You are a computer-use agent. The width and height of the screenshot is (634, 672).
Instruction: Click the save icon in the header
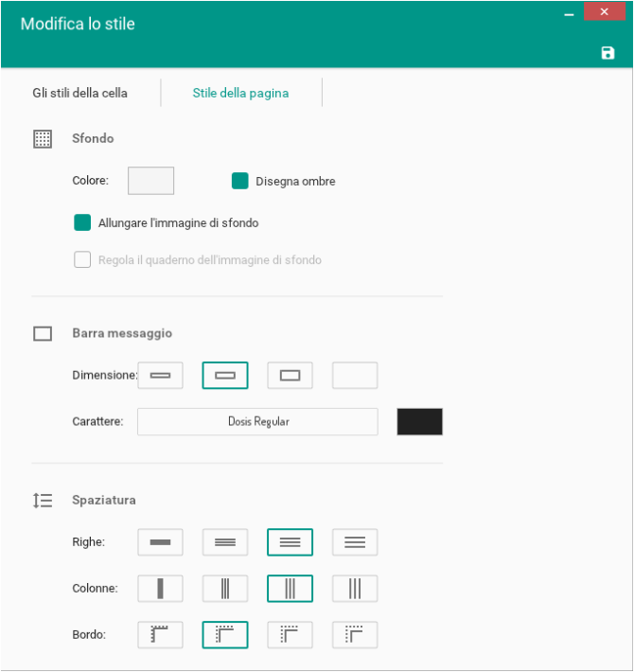(608, 53)
